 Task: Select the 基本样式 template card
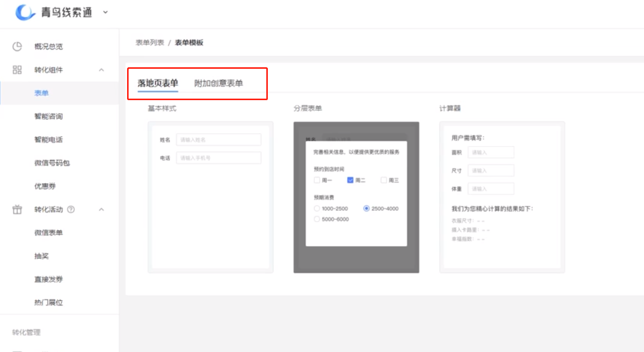211,197
